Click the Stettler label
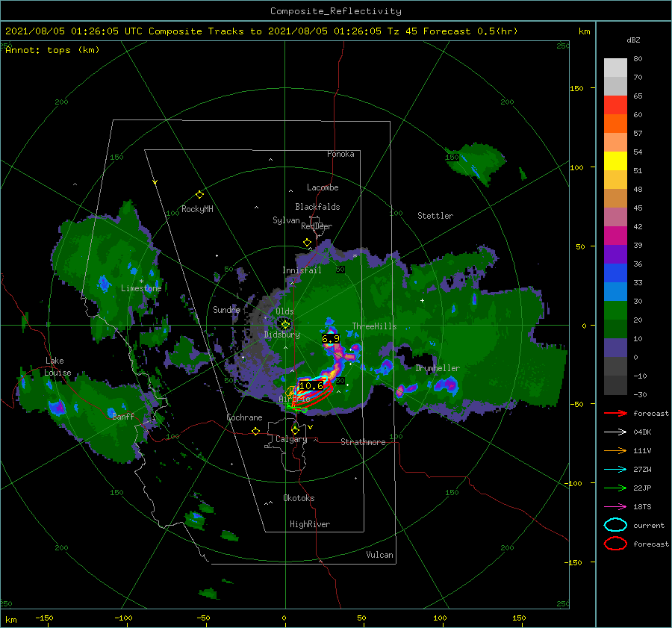The image size is (672, 628). (x=435, y=216)
